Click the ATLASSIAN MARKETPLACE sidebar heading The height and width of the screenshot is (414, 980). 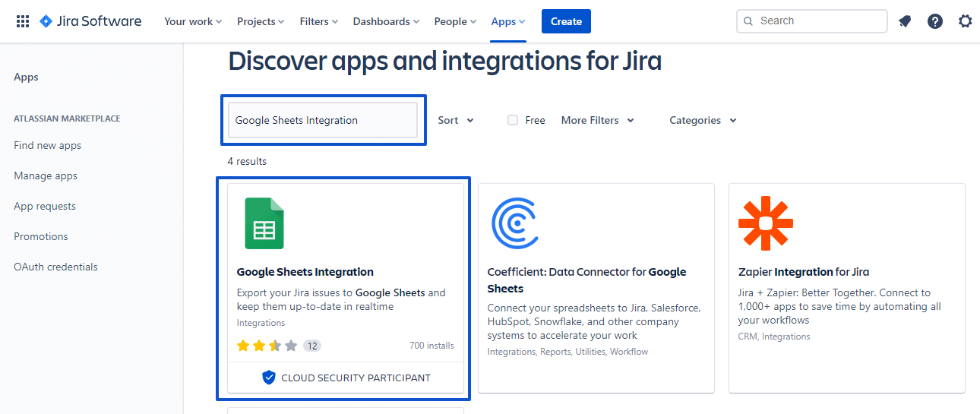(67, 119)
